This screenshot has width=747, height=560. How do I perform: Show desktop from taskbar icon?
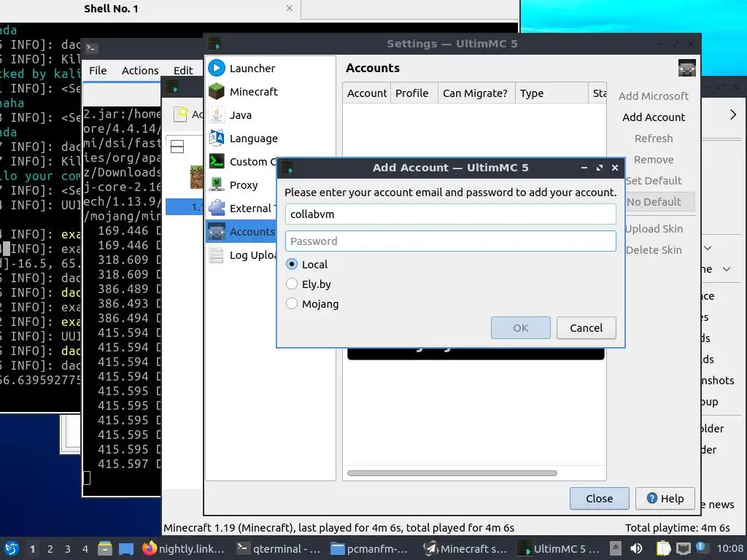[x=125, y=548]
